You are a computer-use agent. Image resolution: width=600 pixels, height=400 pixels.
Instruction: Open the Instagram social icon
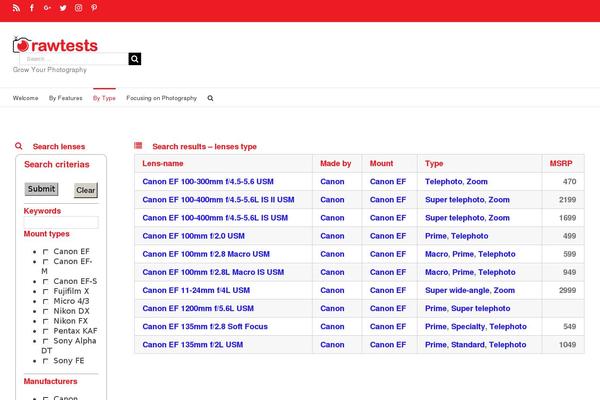(x=78, y=8)
